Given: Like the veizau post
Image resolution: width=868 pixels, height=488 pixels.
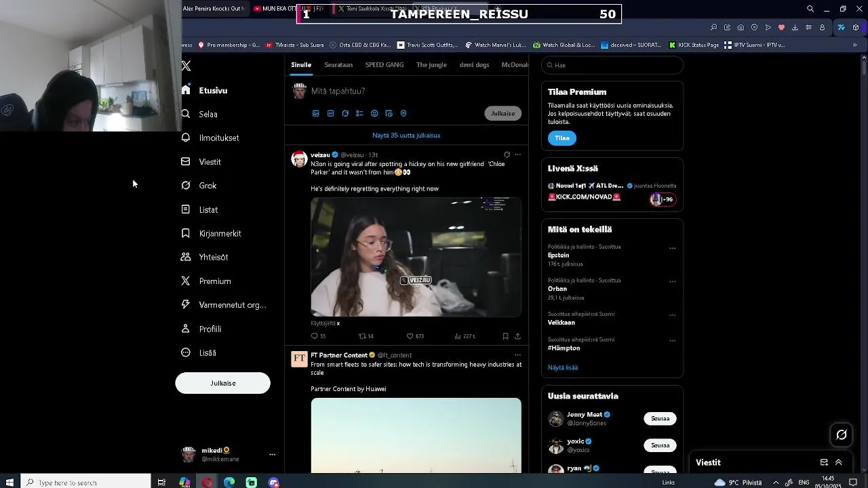Looking at the screenshot, I should click(x=415, y=336).
